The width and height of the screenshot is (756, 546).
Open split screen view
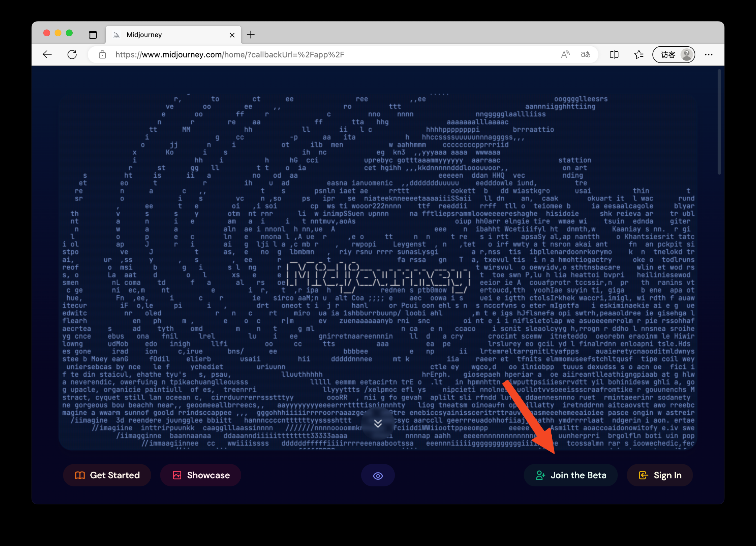pyautogui.click(x=614, y=54)
